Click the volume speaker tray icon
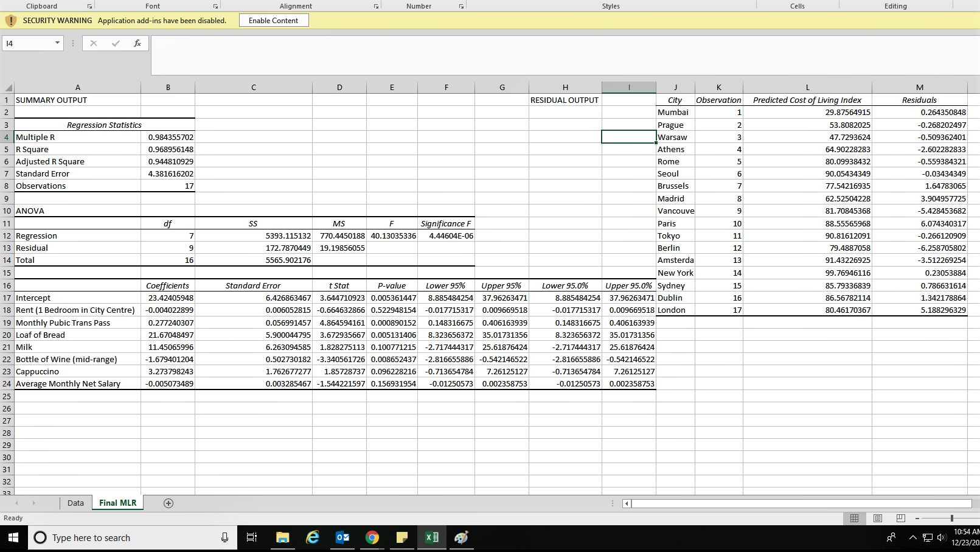This screenshot has width=980, height=552. (941, 537)
